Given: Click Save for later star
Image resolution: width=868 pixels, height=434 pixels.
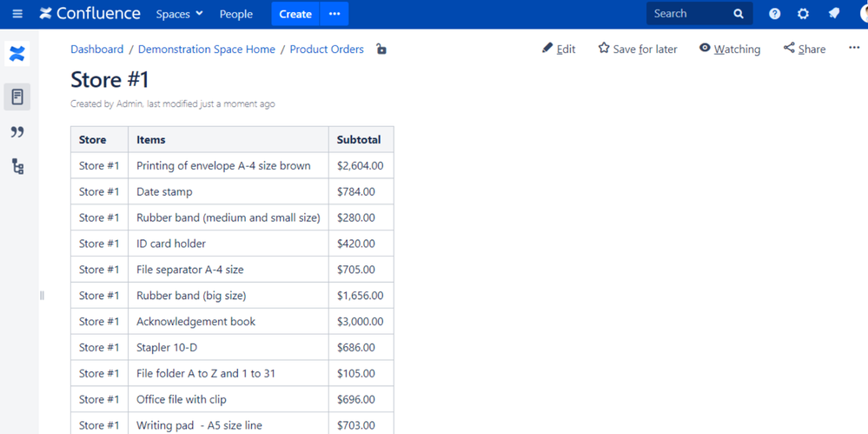Looking at the screenshot, I should [x=638, y=49].
